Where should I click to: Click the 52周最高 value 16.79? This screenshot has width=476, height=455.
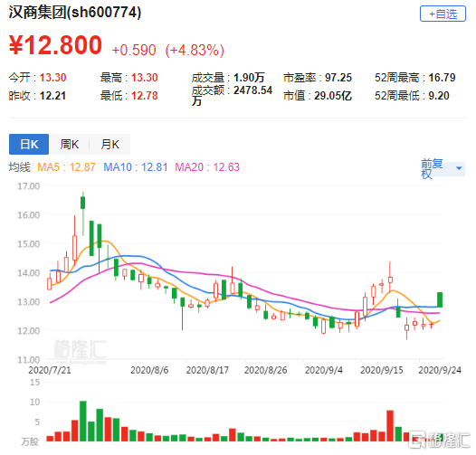point(442,78)
